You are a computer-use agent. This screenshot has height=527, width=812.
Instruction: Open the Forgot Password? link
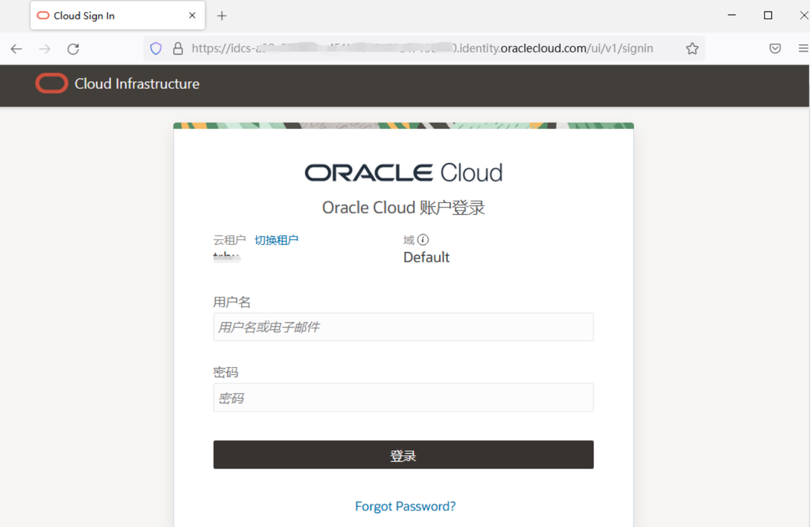[405, 506]
